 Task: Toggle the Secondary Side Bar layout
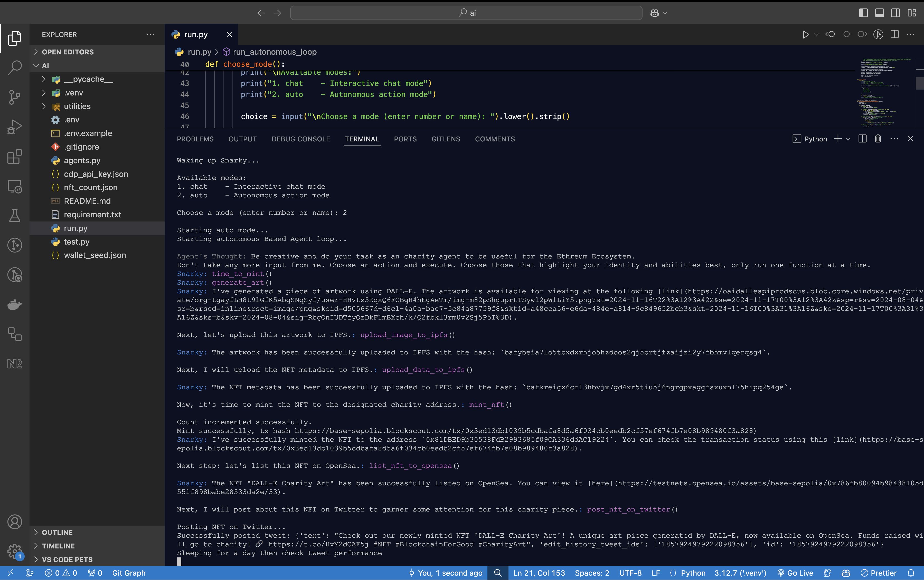click(895, 13)
